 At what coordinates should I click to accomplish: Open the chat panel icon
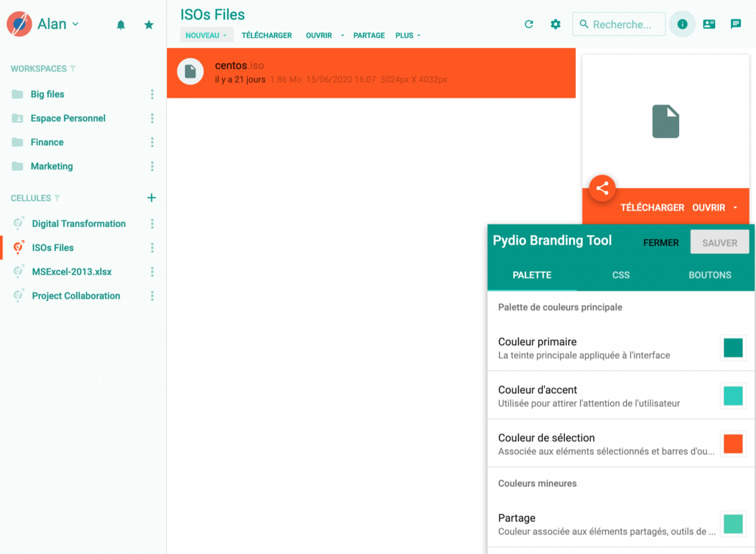[x=735, y=24]
